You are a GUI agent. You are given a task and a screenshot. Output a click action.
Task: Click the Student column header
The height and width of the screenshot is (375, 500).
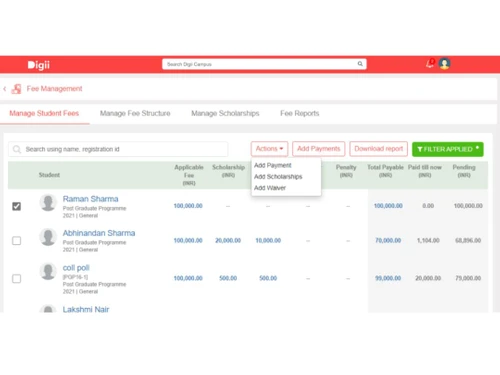point(49,175)
